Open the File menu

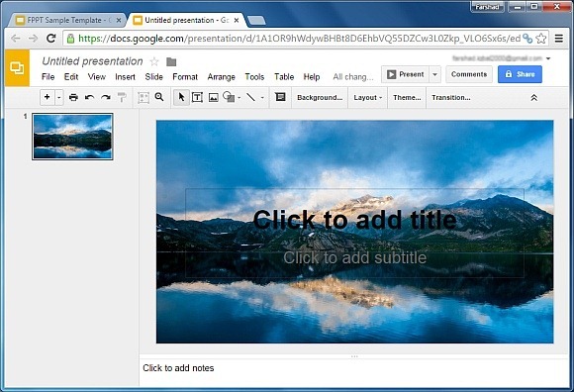(48, 77)
